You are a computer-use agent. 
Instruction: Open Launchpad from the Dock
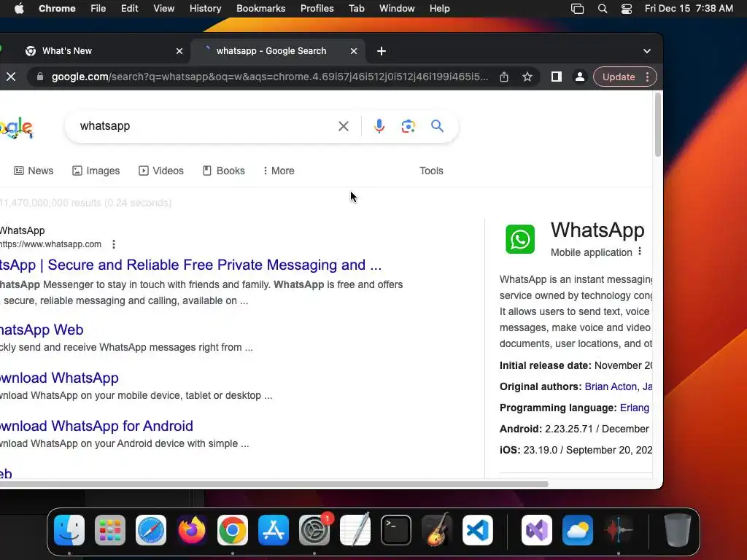tap(110, 530)
